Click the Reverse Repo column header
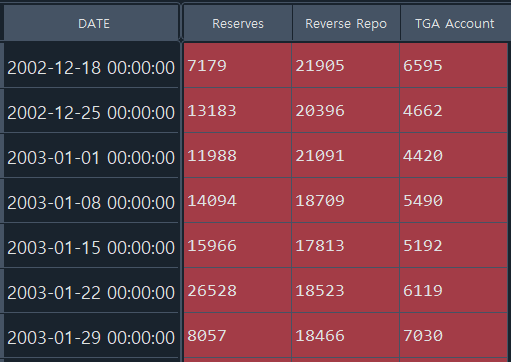The width and height of the screenshot is (511, 362). [x=346, y=23]
